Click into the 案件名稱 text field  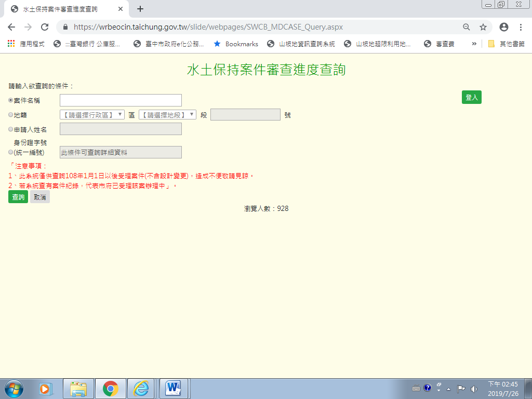(121, 100)
